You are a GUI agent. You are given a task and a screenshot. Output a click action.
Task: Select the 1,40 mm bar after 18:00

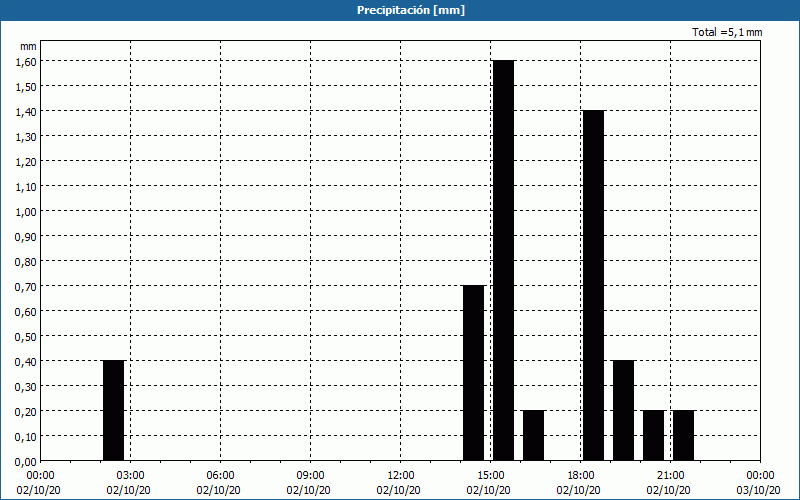coord(593,285)
